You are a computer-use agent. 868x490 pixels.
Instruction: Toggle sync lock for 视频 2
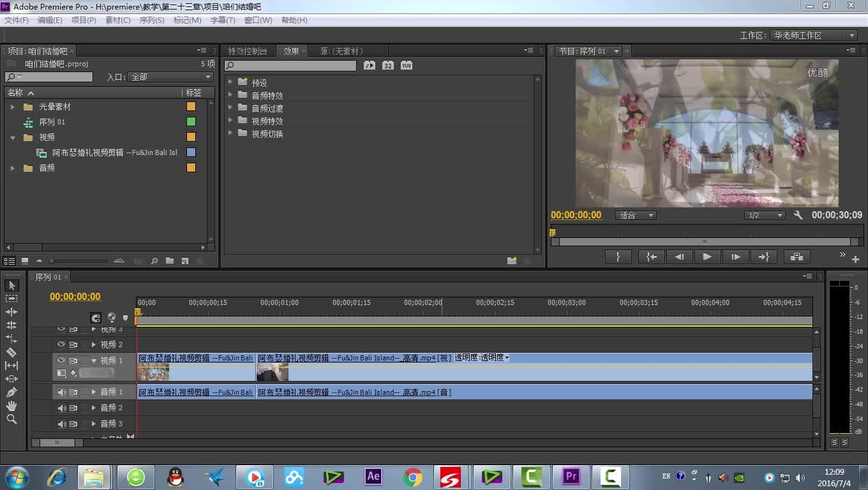click(x=73, y=345)
